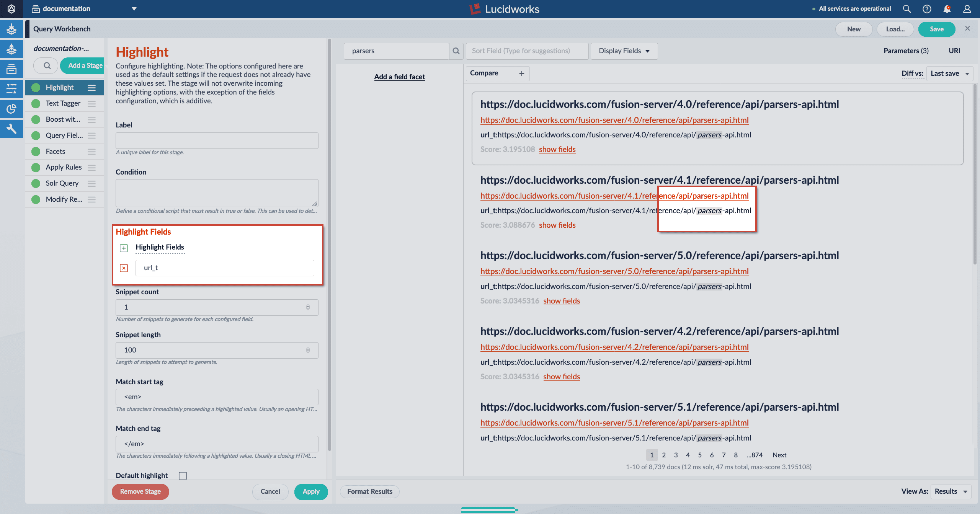This screenshot has width=980, height=514.
Task: Click the Highlight config panel scrollbar
Action: [x=329, y=245]
